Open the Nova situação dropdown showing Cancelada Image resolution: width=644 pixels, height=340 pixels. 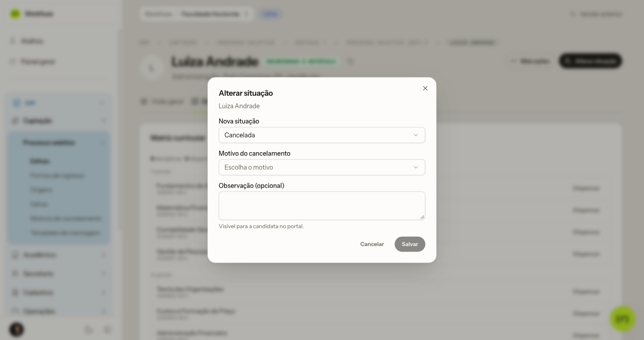(x=322, y=135)
